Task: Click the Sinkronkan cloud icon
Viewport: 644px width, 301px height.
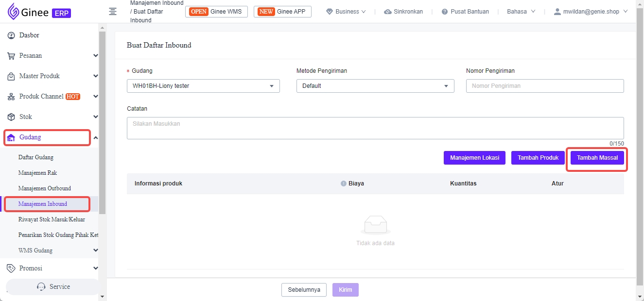Action: pyautogui.click(x=388, y=12)
